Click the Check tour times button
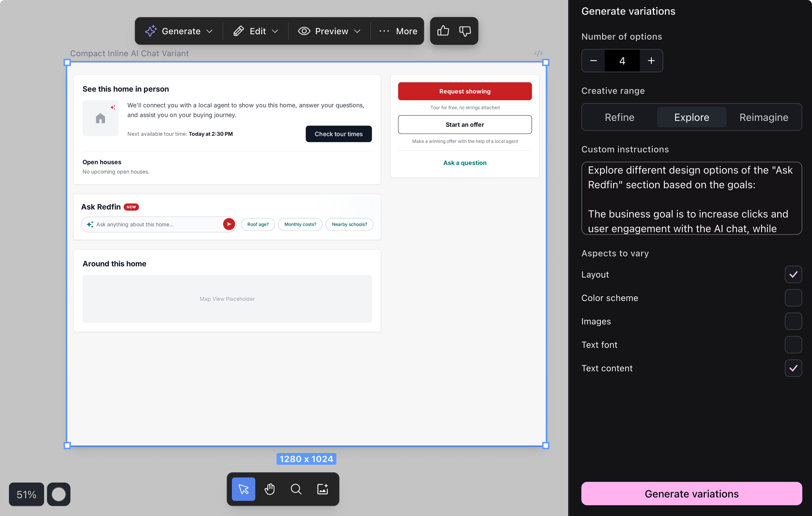Viewport: 812px width, 516px height. (x=339, y=134)
